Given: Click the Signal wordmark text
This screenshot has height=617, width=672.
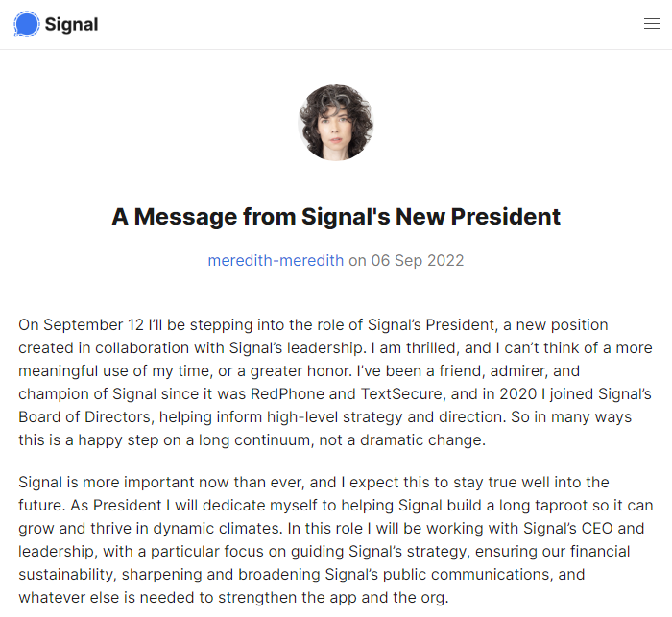Looking at the screenshot, I should click(x=72, y=24).
